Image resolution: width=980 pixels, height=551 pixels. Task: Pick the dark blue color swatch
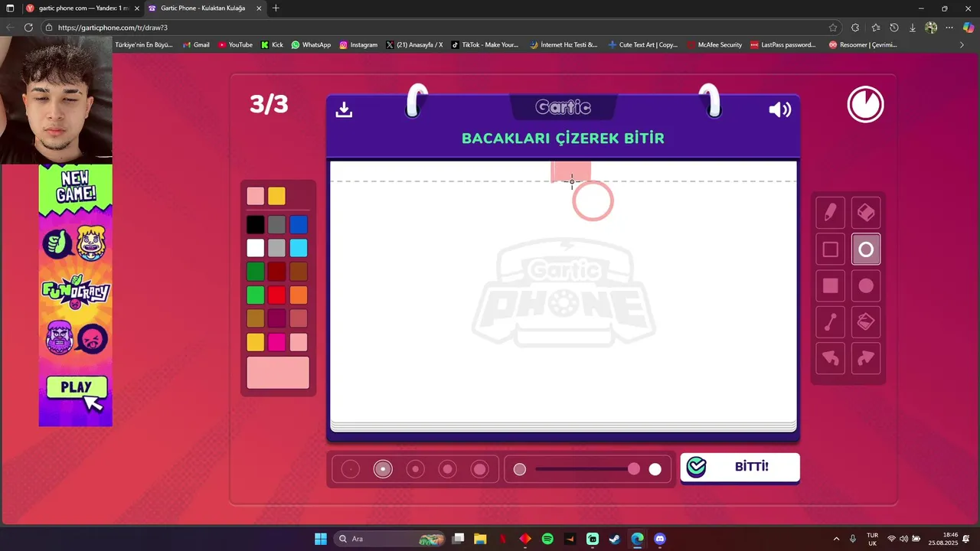[299, 224]
